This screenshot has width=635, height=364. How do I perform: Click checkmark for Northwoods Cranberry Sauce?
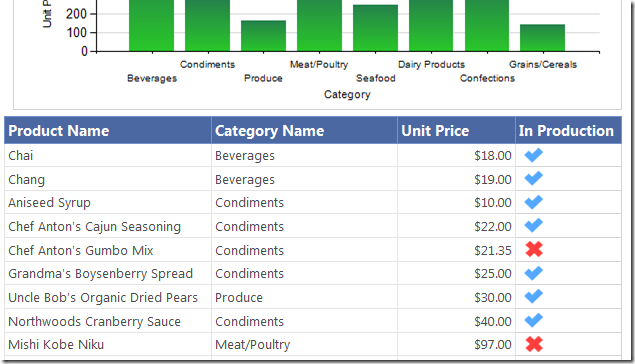tap(533, 321)
